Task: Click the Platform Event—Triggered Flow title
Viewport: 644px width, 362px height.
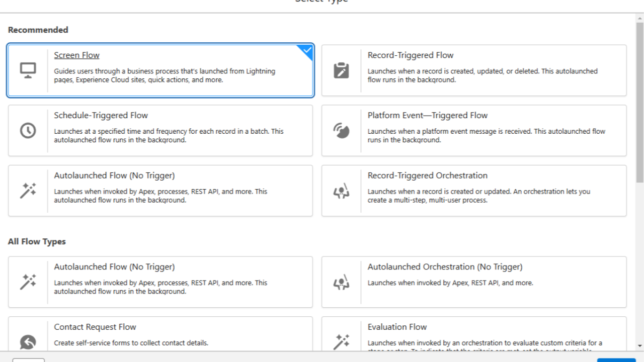Action: click(428, 116)
